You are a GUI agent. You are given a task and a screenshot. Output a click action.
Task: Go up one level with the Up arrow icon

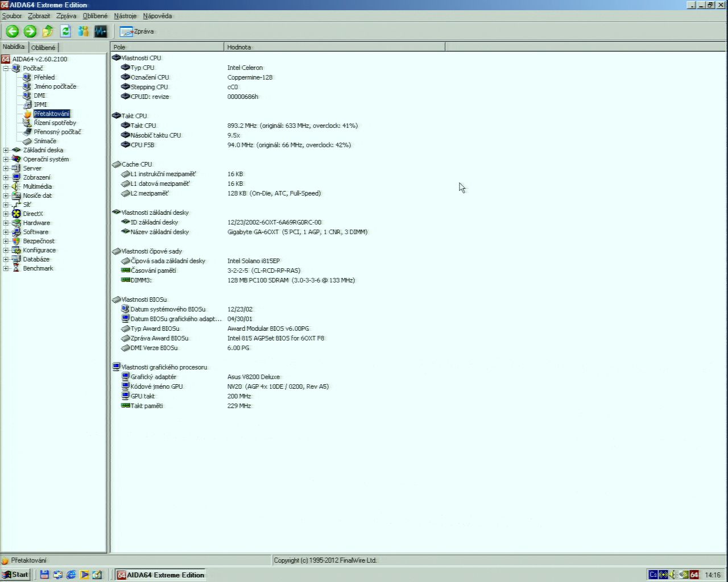point(48,31)
